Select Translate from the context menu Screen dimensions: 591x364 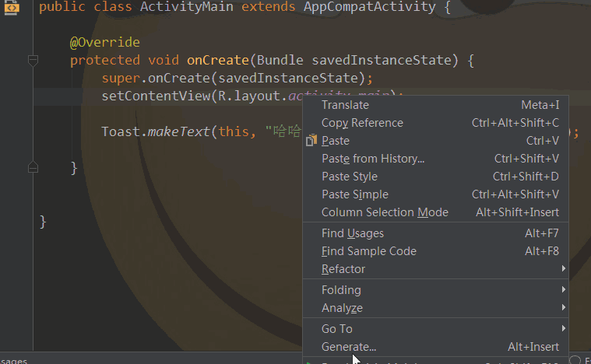point(346,105)
